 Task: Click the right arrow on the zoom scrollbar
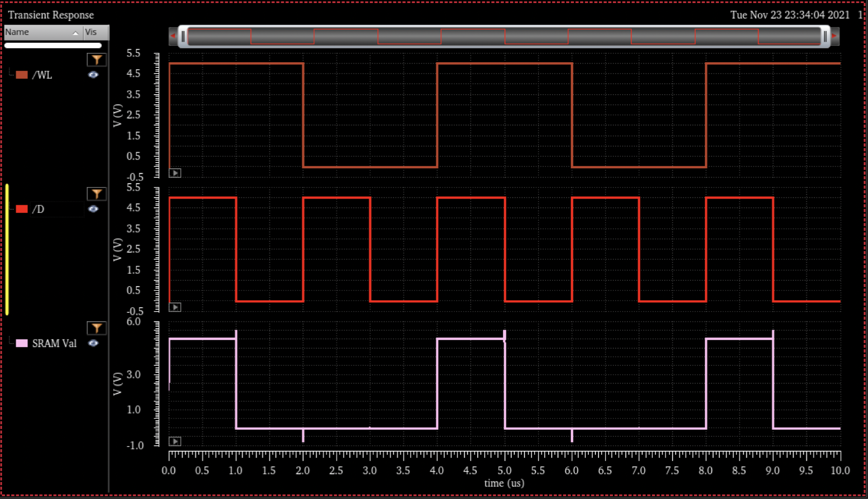coord(835,36)
